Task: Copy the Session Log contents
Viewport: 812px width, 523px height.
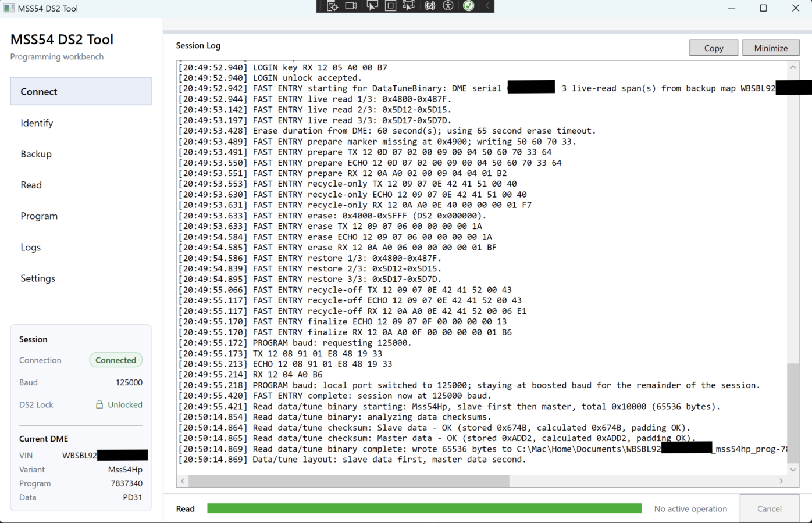Action: point(714,48)
